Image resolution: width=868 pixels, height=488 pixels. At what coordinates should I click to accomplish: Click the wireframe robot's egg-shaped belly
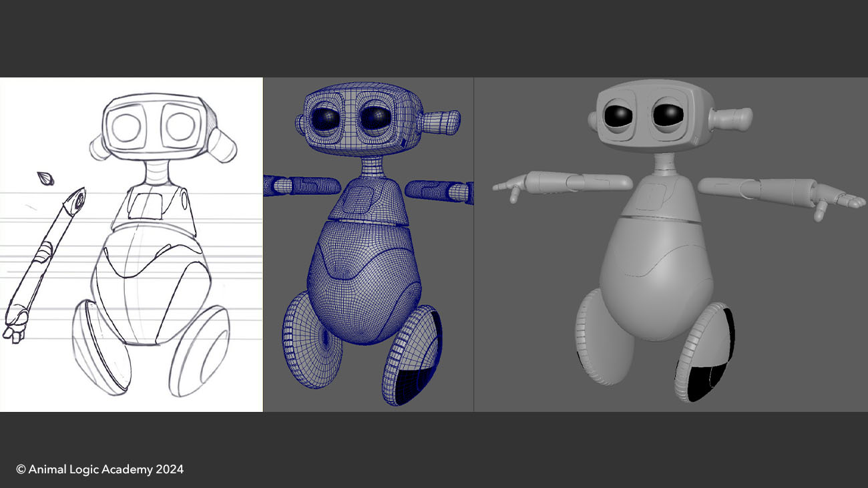coord(364,280)
